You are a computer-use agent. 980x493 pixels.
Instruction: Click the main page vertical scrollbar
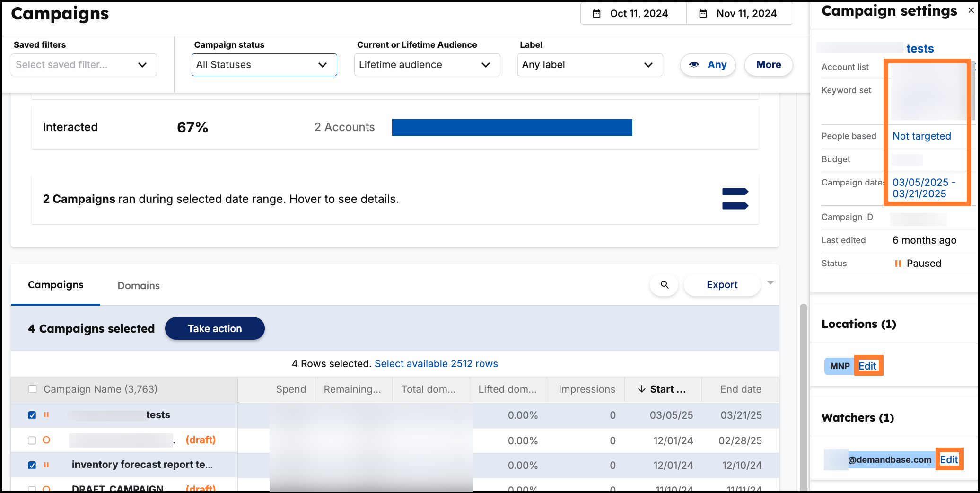coord(803,397)
